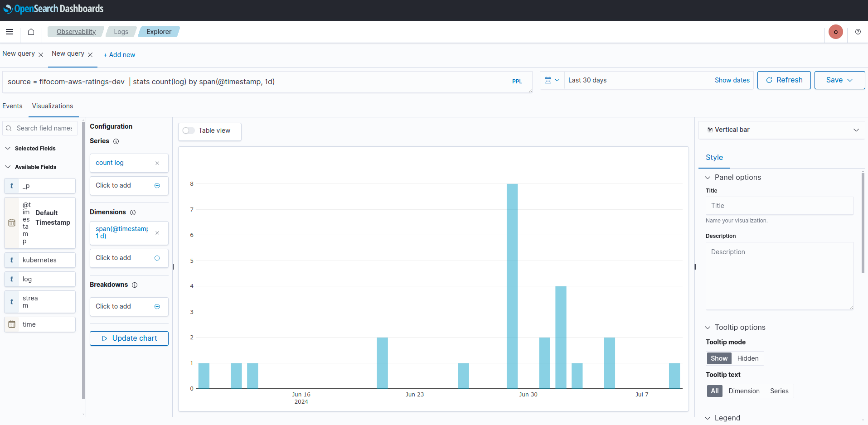Click info icon next to Breakdowns
This screenshot has width=868, height=425.
click(135, 285)
